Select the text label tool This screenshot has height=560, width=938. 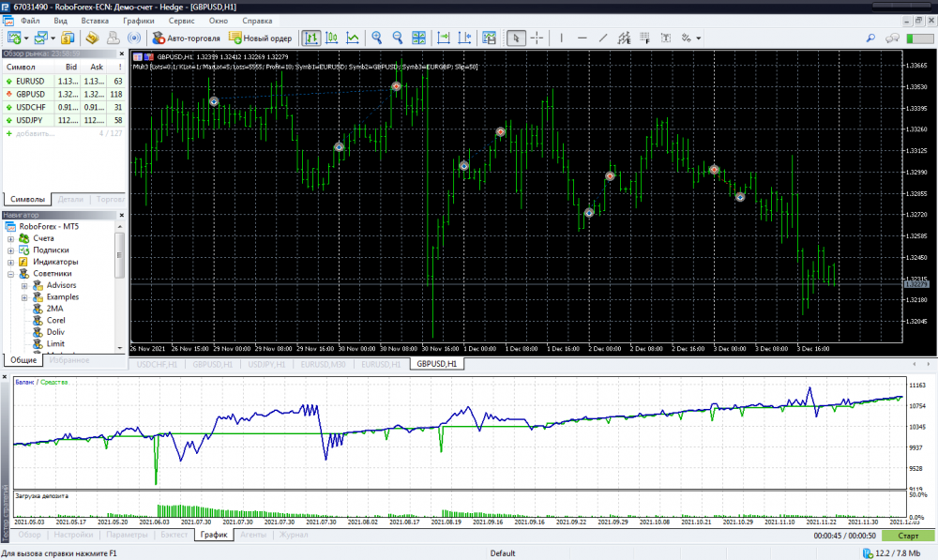[x=666, y=38]
